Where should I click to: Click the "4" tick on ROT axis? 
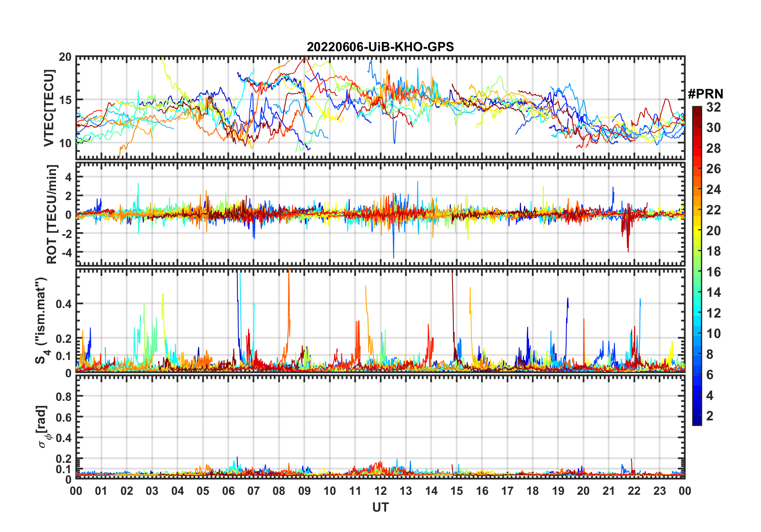click(x=68, y=177)
